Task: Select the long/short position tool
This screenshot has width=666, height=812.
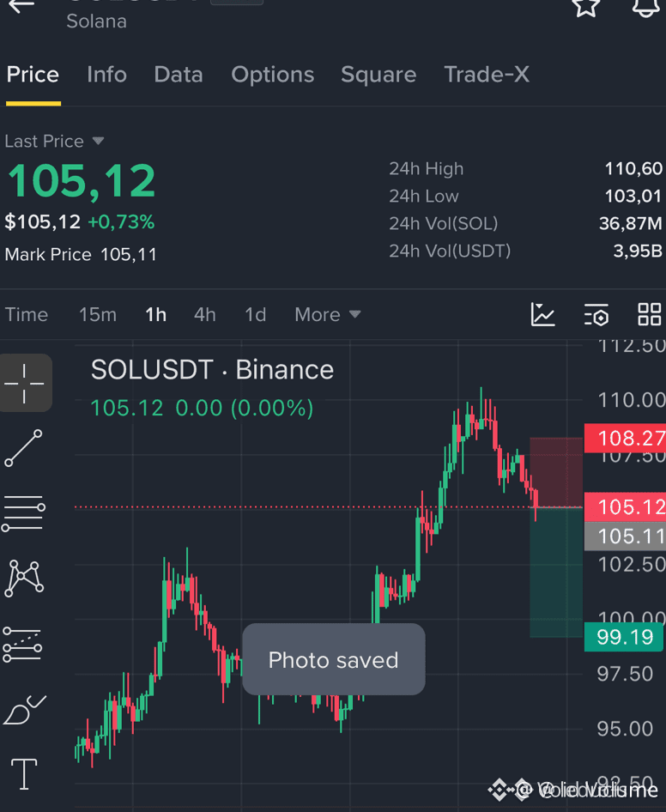Action: pos(22,645)
